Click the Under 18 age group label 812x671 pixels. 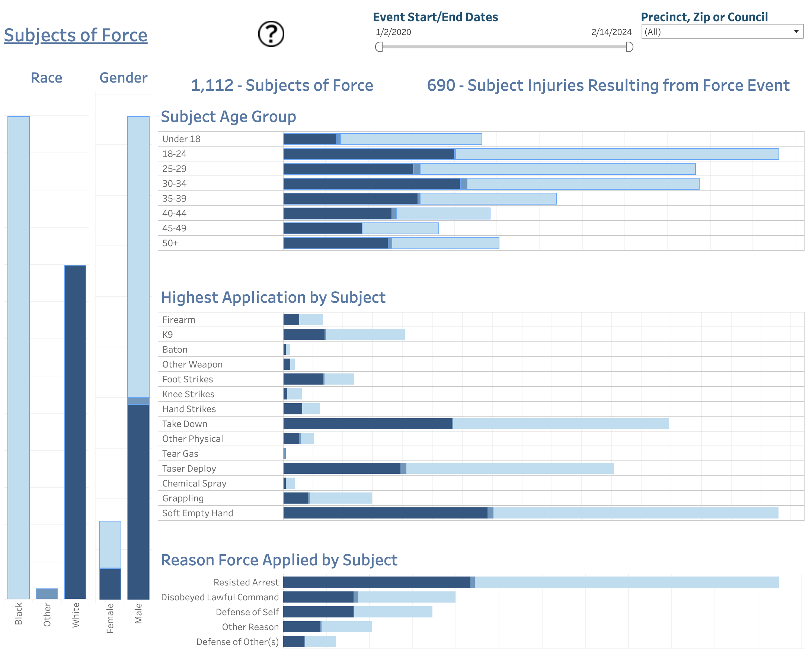pyautogui.click(x=181, y=139)
